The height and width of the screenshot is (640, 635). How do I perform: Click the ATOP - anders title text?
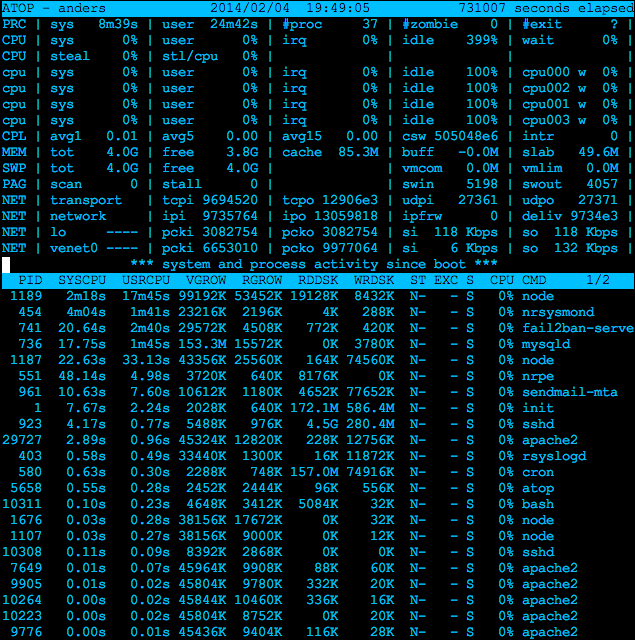pyautogui.click(x=54, y=8)
